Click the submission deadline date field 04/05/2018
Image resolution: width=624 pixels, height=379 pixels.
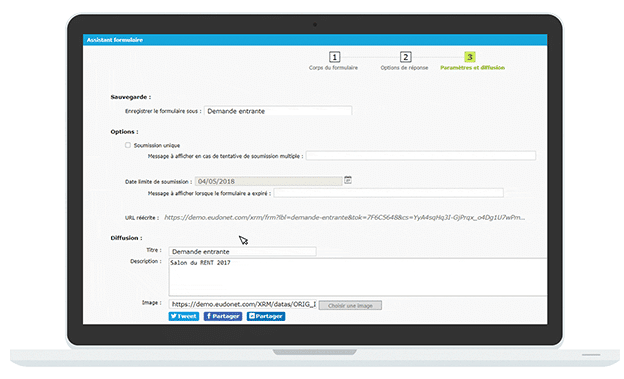[269, 182]
